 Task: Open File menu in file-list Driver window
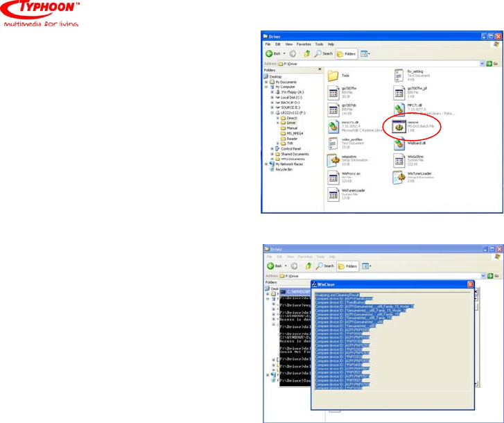pos(268,44)
